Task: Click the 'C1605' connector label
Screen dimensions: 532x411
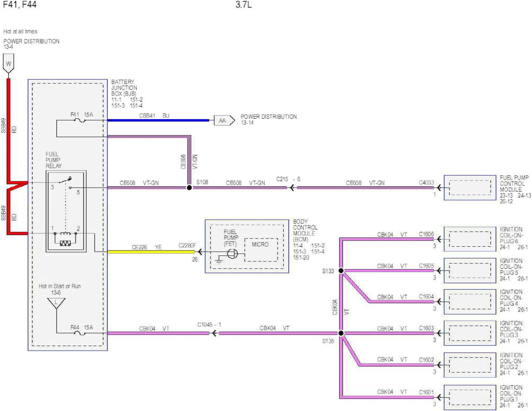Action: 427,266
